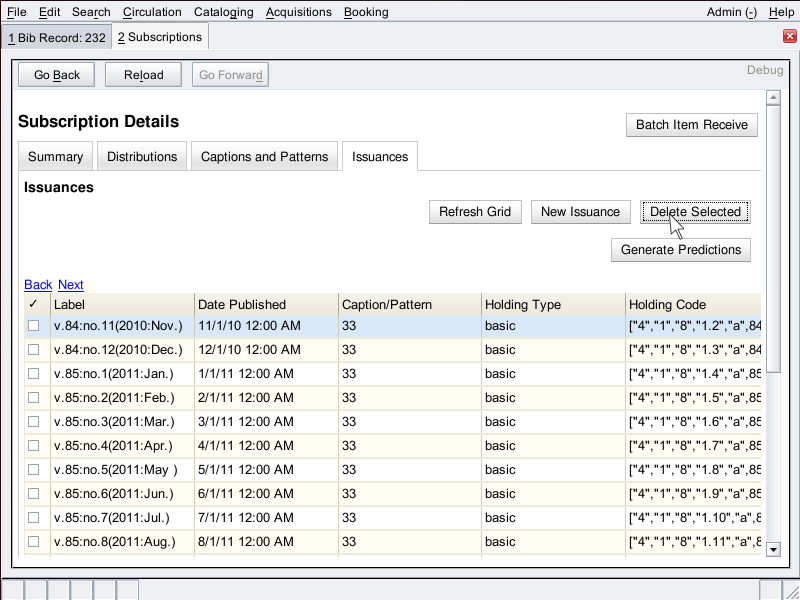Sort by the Date Published column header

pos(242,304)
